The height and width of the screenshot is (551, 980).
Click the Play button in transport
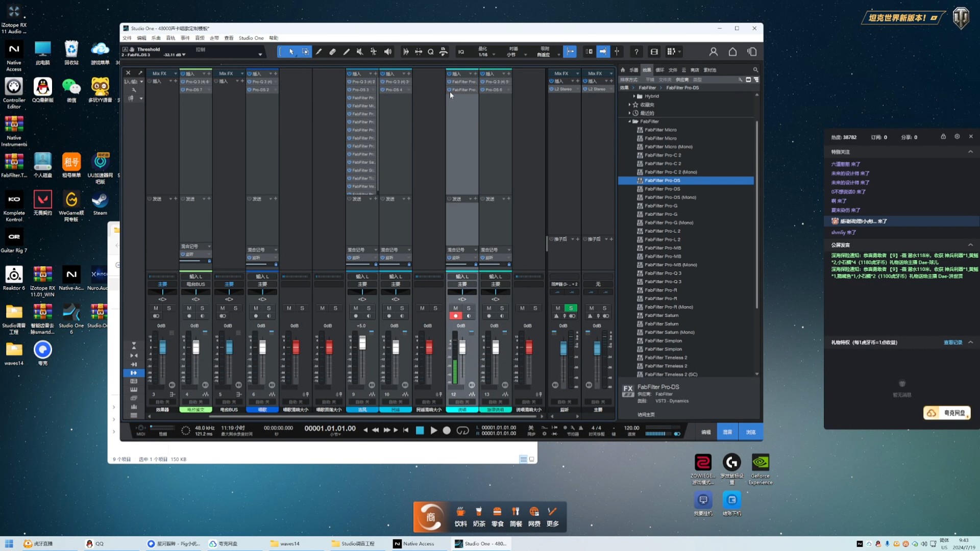[x=433, y=431]
